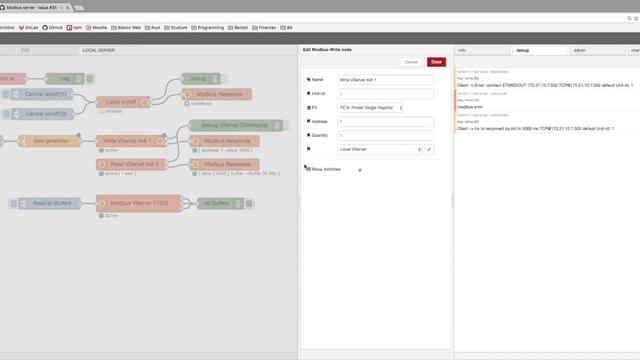The height and width of the screenshot is (360, 640).
Task: Open the GitHub bookmark
Action: click(x=53, y=28)
